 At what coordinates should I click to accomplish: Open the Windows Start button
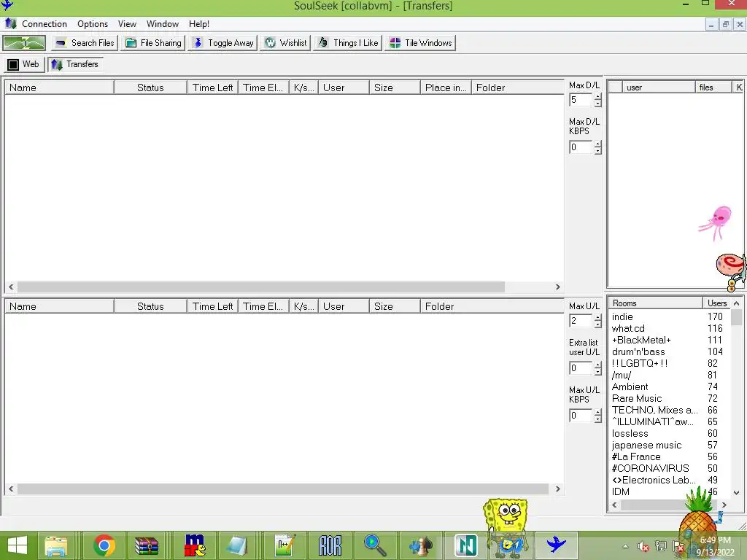tap(18, 545)
